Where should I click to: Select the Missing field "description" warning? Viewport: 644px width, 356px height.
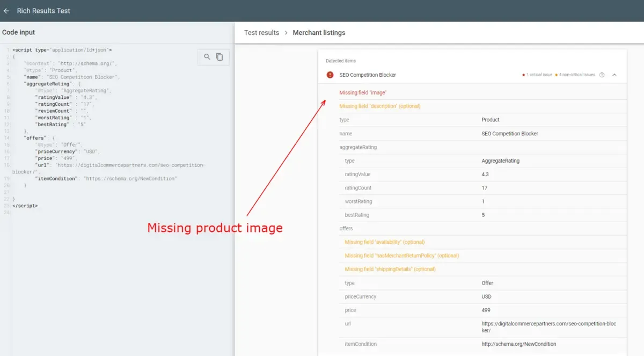(379, 106)
